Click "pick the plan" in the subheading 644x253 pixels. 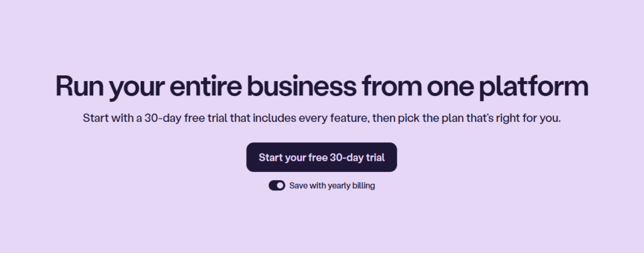click(x=416, y=118)
